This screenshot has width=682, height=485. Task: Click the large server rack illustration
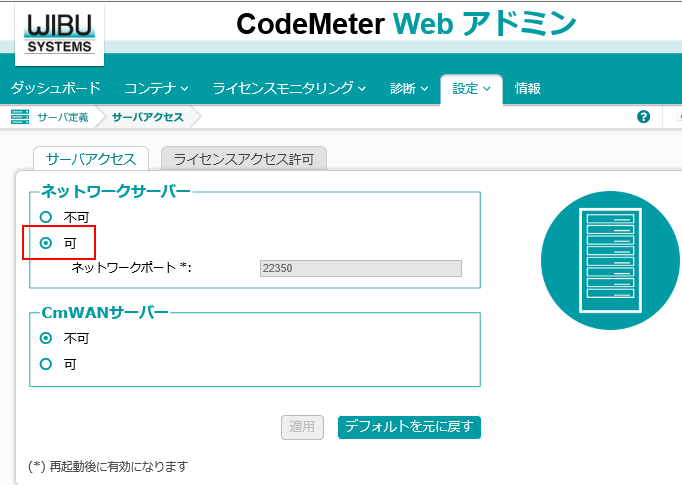click(x=608, y=259)
